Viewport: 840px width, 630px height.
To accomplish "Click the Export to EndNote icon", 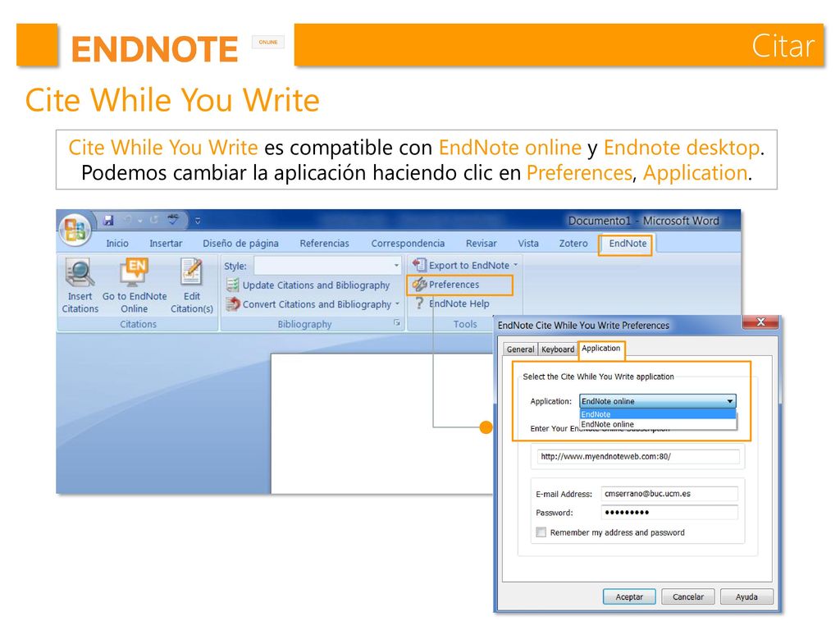I will [419, 264].
